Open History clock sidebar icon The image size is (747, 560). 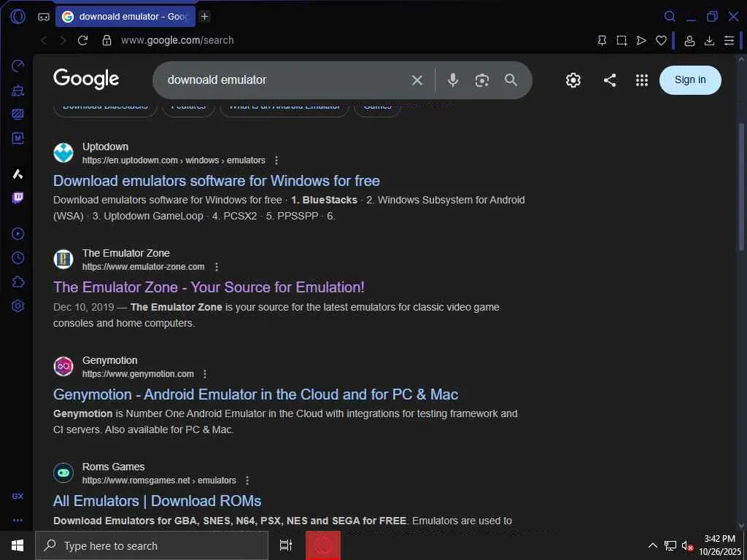[18, 258]
